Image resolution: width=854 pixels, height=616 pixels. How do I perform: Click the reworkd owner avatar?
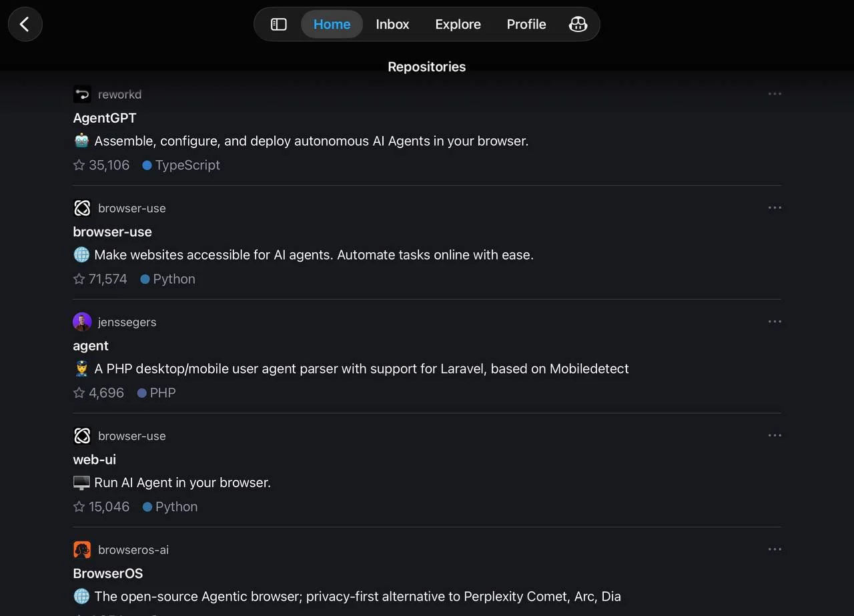pyautogui.click(x=82, y=94)
